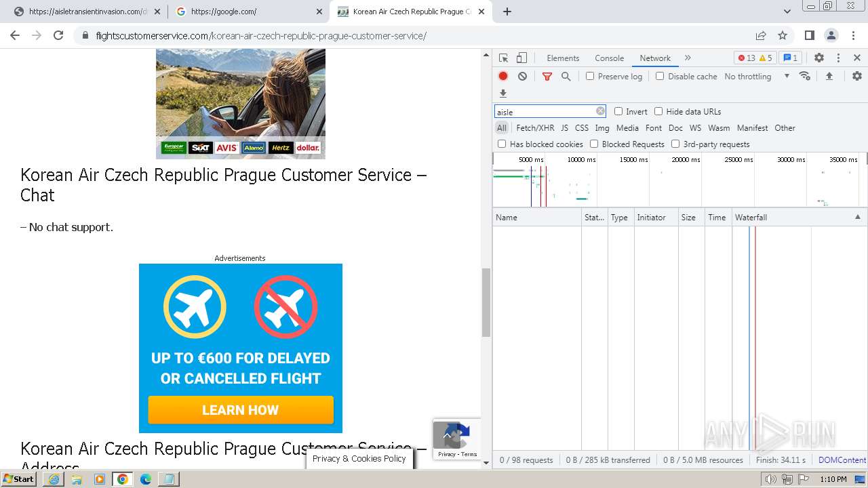The height and width of the screenshot is (488, 868).
Task: Go back to the previous page
Action: pos(15,35)
